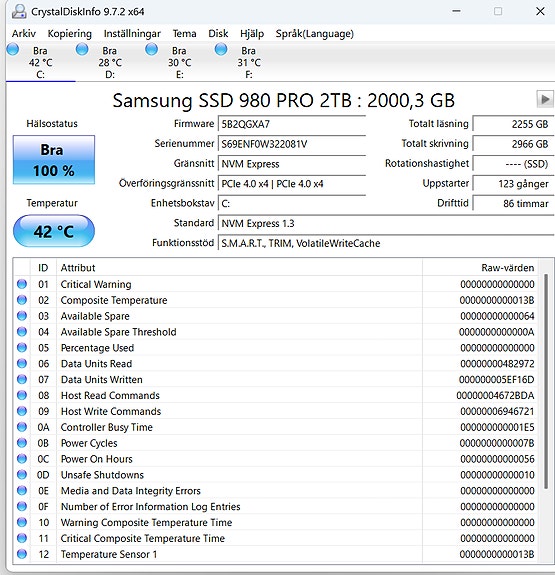555x575 pixels.
Task: Select drive D: status icon
Action: click(x=82, y=50)
